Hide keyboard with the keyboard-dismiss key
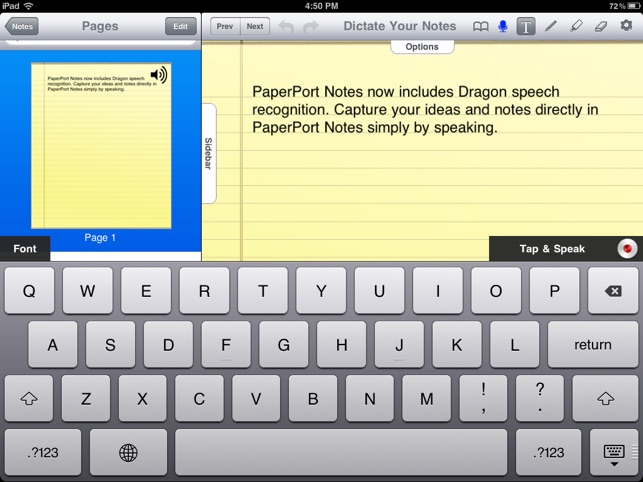This screenshot has height=482, width=643. [614, 452]
